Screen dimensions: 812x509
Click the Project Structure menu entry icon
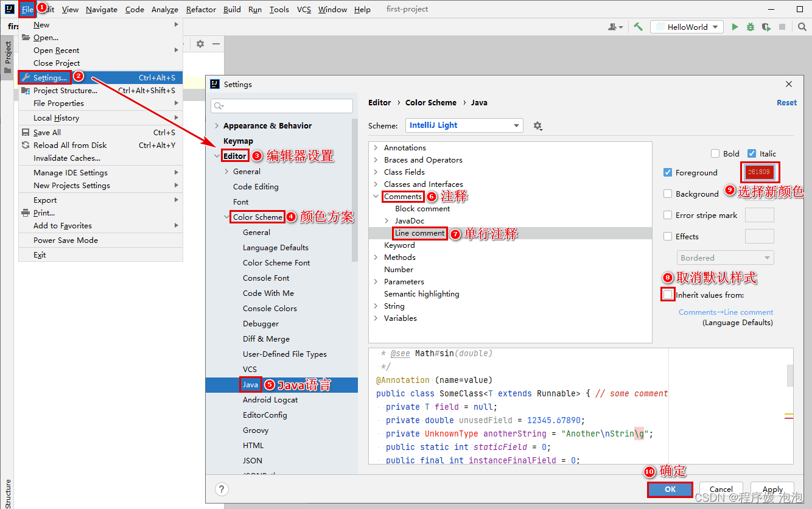[26, 90]
